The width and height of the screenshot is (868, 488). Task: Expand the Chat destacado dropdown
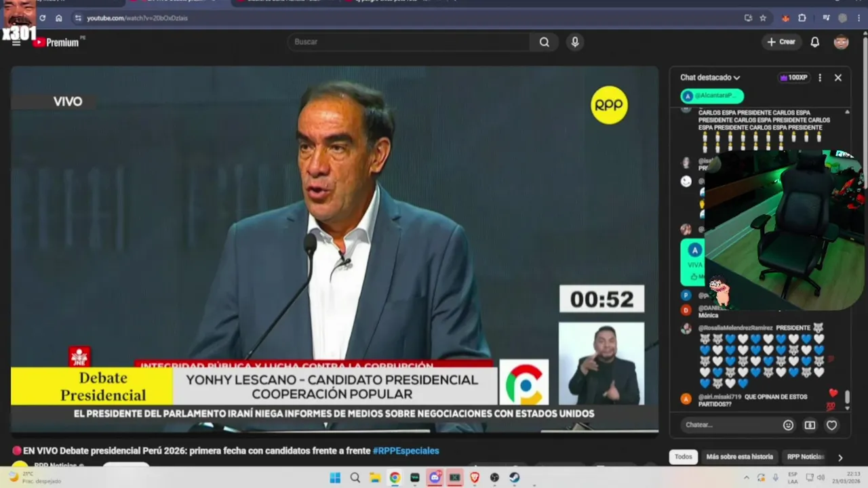click(x=710, y=78)
